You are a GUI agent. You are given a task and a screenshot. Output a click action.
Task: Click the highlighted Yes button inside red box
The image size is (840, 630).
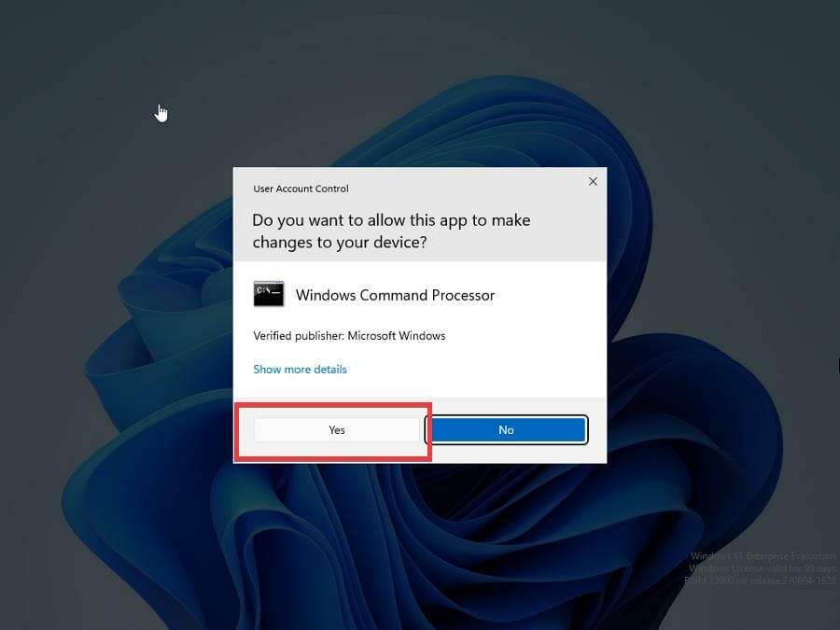[x=336, y=430]
